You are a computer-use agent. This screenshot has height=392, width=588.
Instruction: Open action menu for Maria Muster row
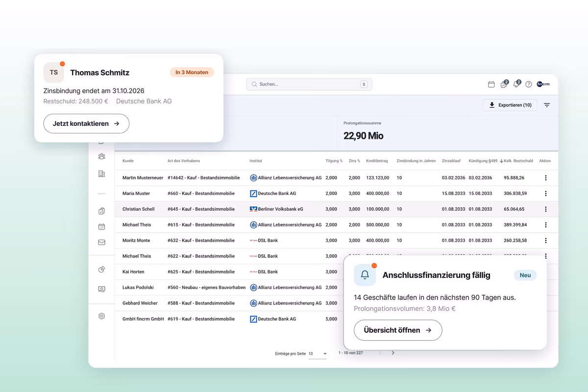point(546,194)
